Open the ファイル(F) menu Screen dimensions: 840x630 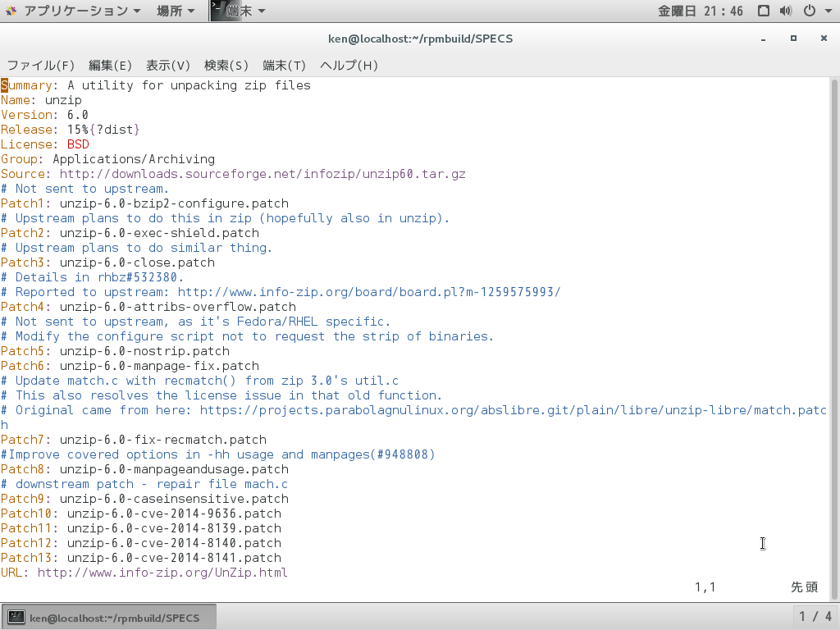click(x=41, y=66)
